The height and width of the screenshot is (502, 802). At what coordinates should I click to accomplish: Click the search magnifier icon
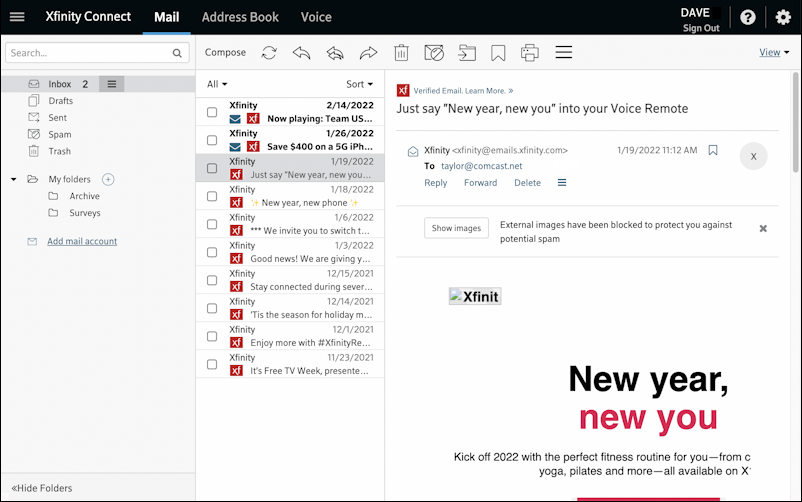pos(177,53)
